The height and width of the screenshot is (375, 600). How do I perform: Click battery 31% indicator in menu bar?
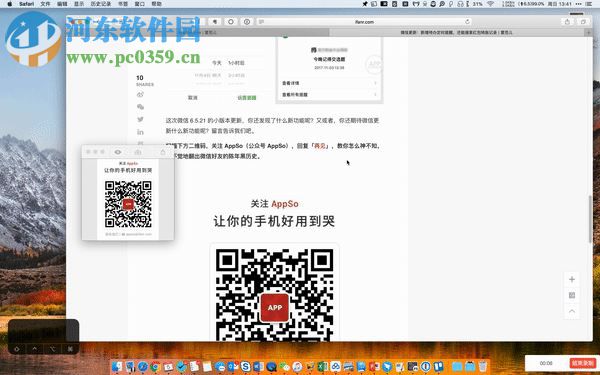coord(478,4)
